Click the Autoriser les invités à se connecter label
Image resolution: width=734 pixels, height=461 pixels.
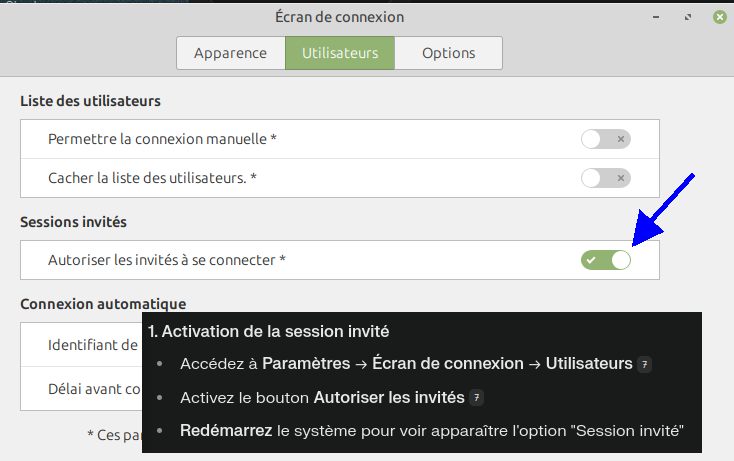[x=167, y=260]
